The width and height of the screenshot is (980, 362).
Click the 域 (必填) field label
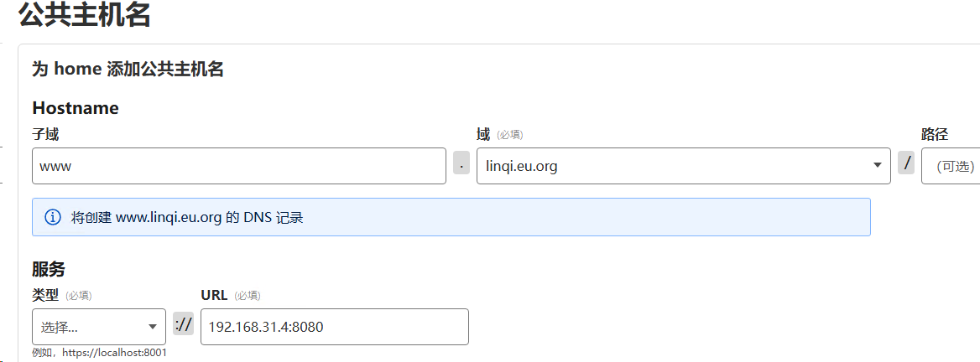(499, 134)
